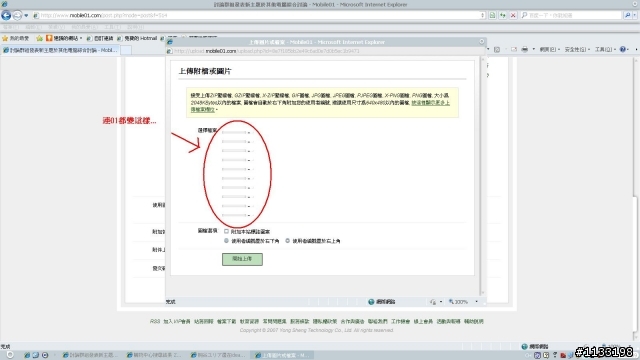The image size is (640, 360).
Task: Click the magnifier Search button
Action: point(627,16)
